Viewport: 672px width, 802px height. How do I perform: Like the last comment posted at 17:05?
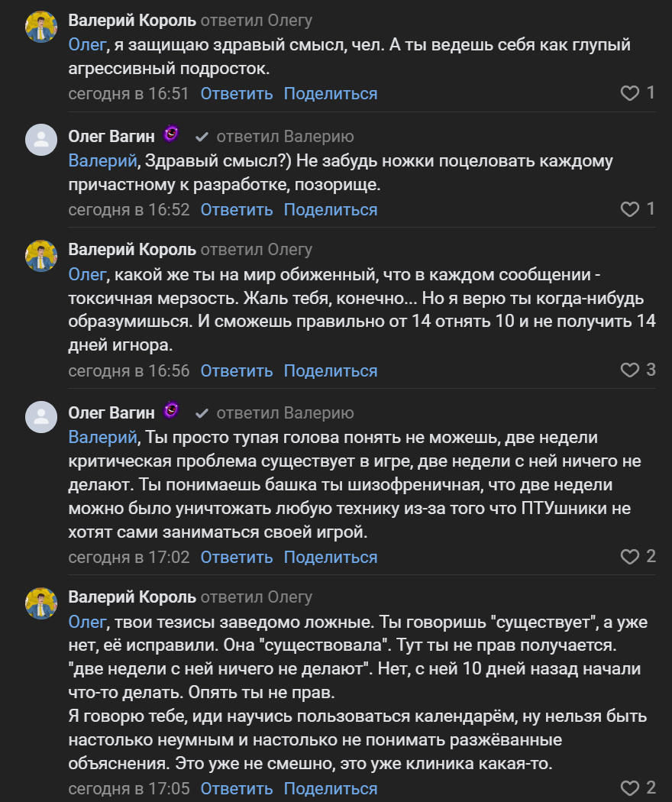[629, 788]
